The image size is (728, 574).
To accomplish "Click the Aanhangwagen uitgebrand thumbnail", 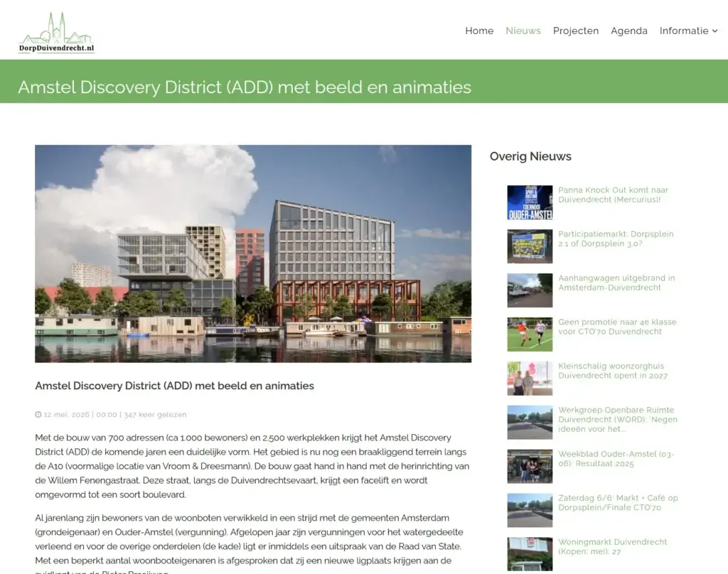I will (x=530, y=291).
